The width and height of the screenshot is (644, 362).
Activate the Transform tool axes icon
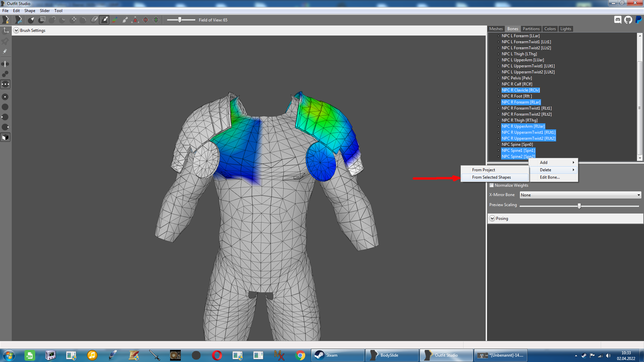(5, 31)
